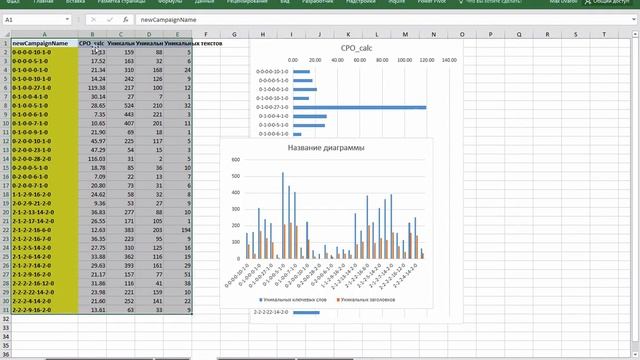Open the Power Pivot ribbon tab
640x360 pixels.
[432, 2]
